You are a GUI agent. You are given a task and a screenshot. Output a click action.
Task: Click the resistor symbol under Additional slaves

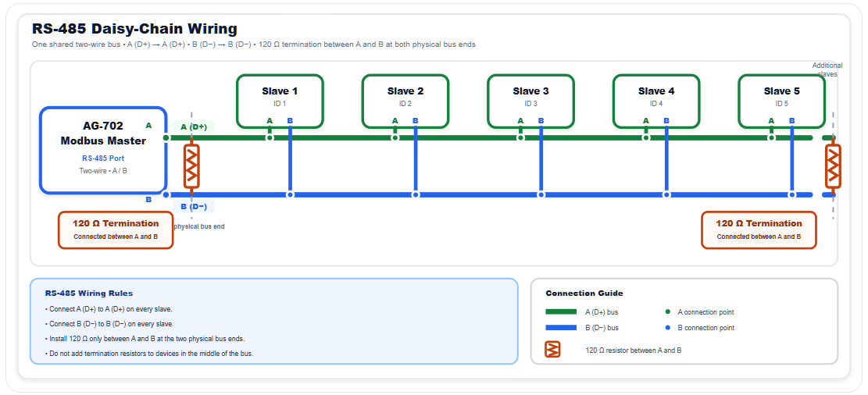(x=833, y=166)
